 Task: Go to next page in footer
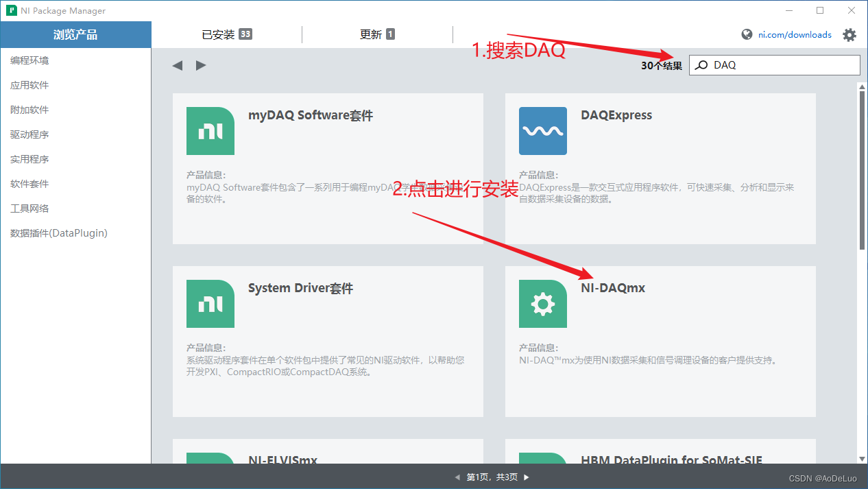tap(527, 477)
